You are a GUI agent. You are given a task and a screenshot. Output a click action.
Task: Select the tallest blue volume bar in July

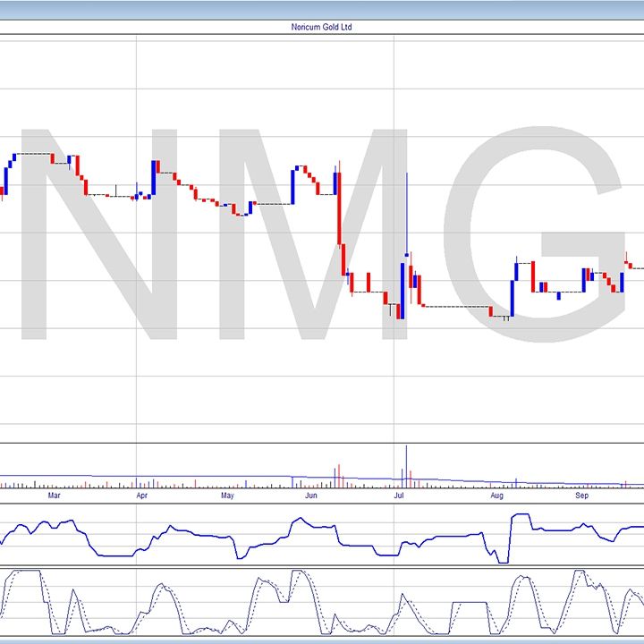click(x=406, y=465)
